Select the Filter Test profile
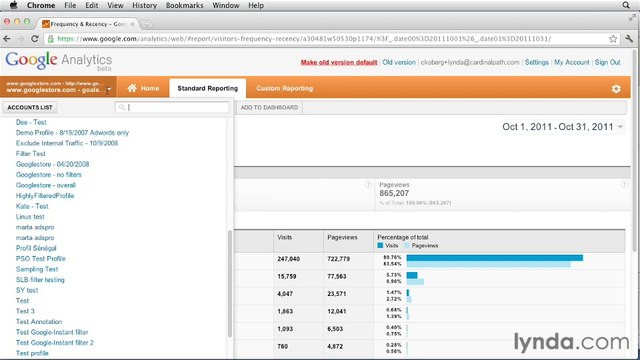 tap(31, 153)
